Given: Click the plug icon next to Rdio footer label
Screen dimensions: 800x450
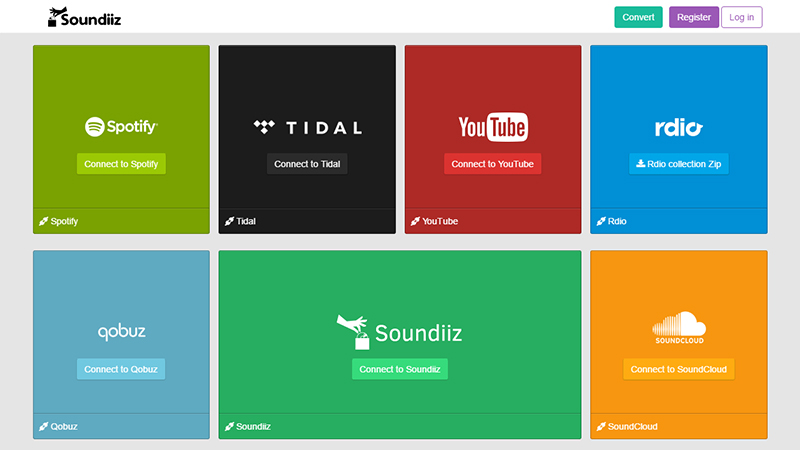Looking at the screenshot, I should point(601,221).
